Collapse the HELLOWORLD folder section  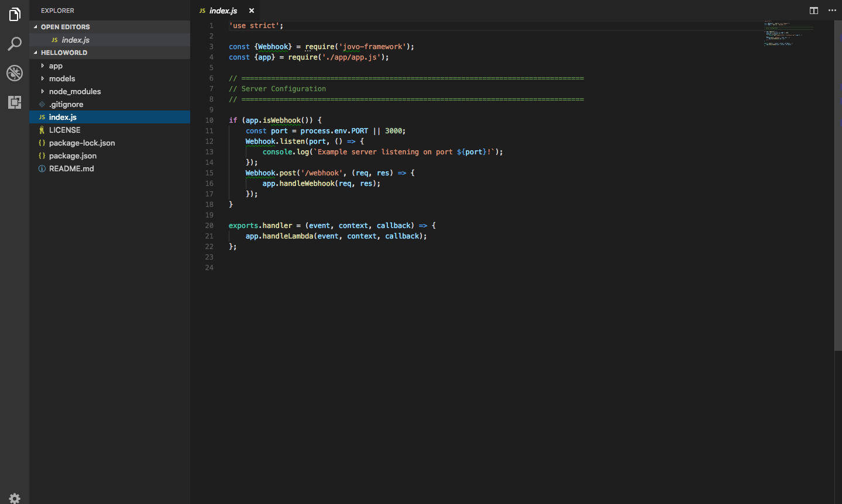109,53
